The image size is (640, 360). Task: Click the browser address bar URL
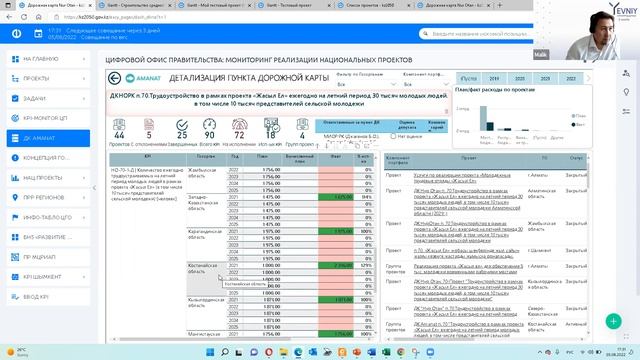(x=115, y=17)
